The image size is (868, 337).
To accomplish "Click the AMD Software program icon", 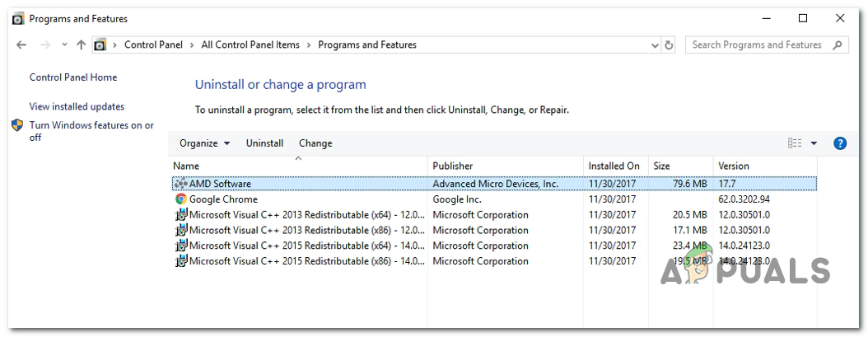I will (x=181, y=184).
